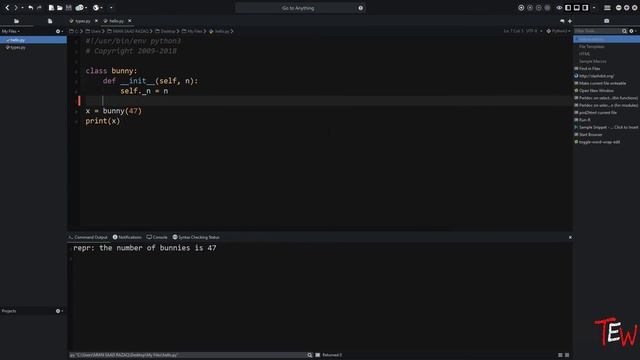Screen dimensions: 640x360
Task: Click the Filter Tools search field
Action: [x=598, y=31]
